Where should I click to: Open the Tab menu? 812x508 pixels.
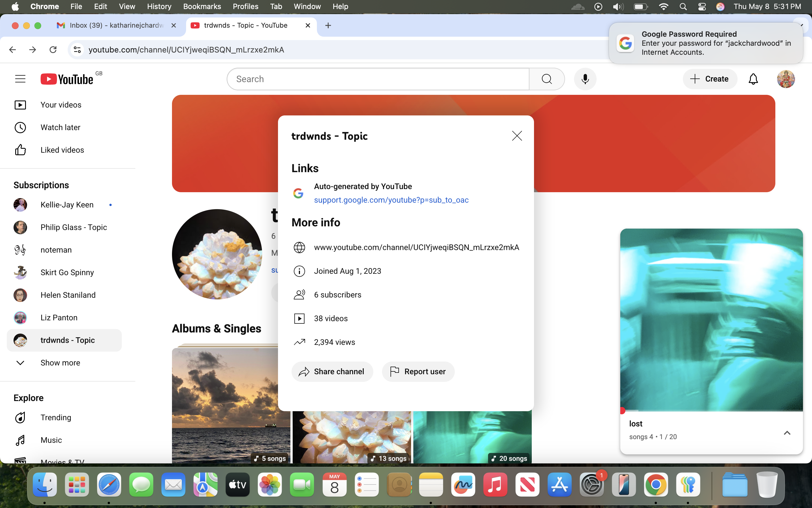coord(276,6)
